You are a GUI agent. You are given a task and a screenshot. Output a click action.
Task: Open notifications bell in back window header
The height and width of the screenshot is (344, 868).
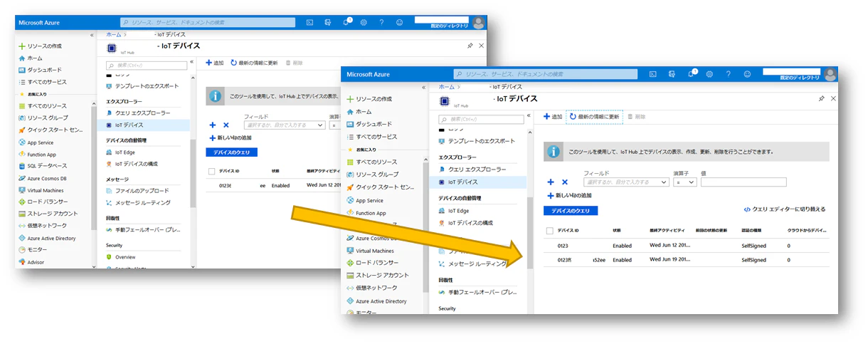click(347, 23)
